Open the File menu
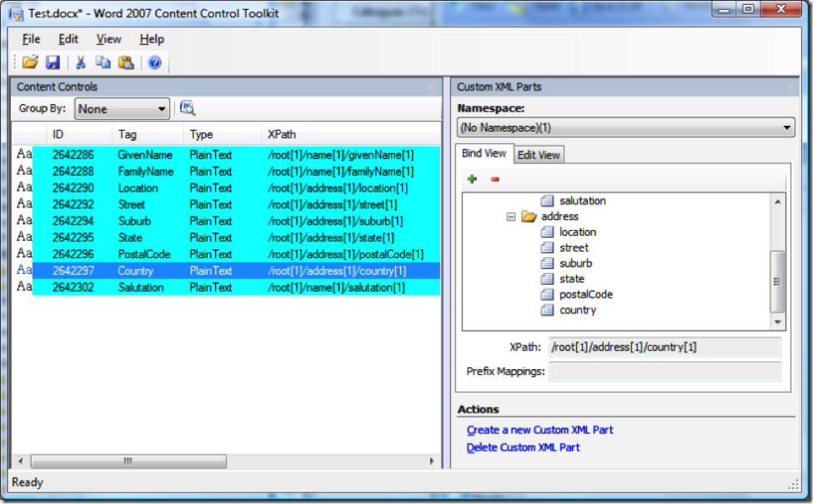Screen dimensions: 813x504 pyautogui.click(x=31, y=39)
